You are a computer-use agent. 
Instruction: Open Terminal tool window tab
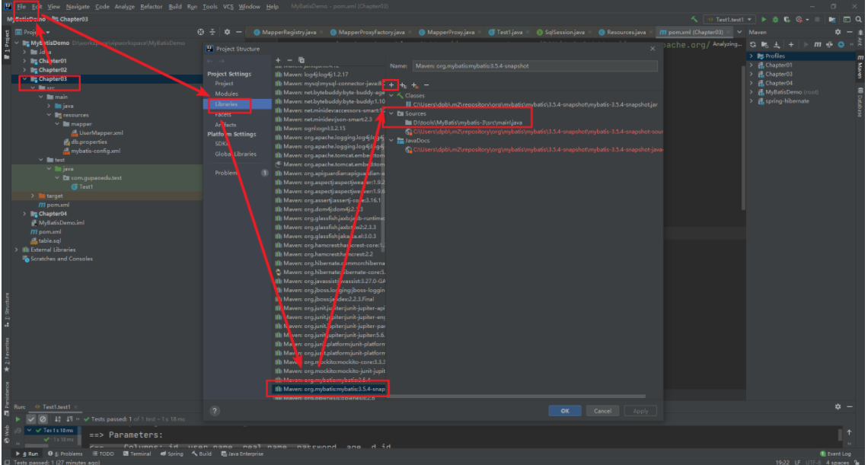pos(137,454)
